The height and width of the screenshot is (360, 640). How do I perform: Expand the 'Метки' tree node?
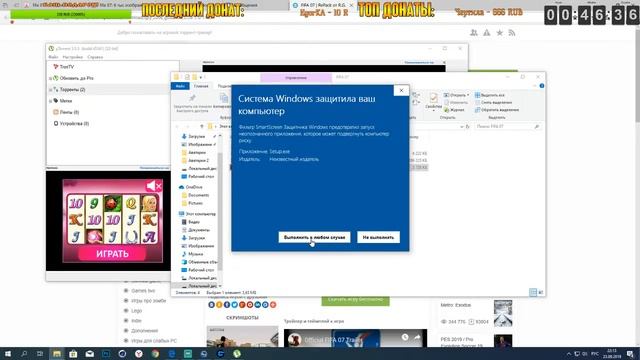[50, 101]
